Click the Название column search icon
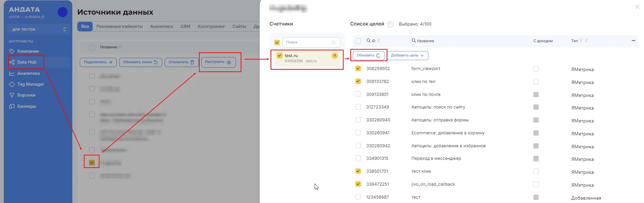Screen dimensions: 644x203 [414, 40]
